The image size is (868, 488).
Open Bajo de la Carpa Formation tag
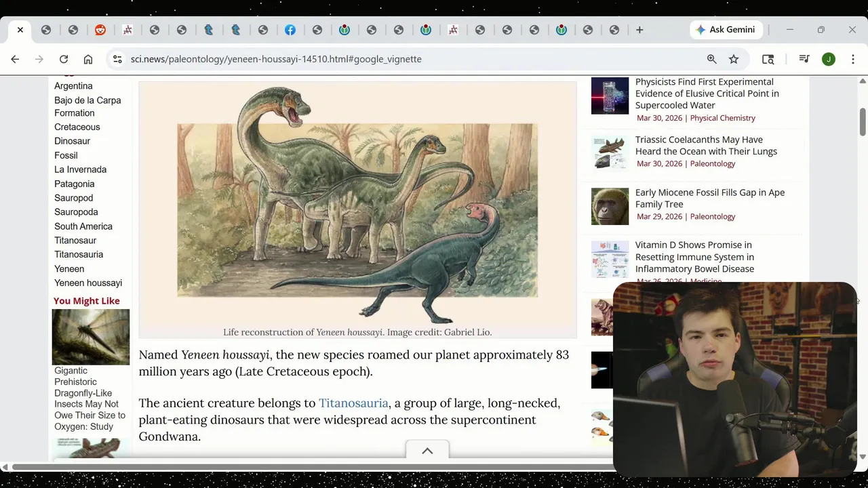tap(87, 106)
